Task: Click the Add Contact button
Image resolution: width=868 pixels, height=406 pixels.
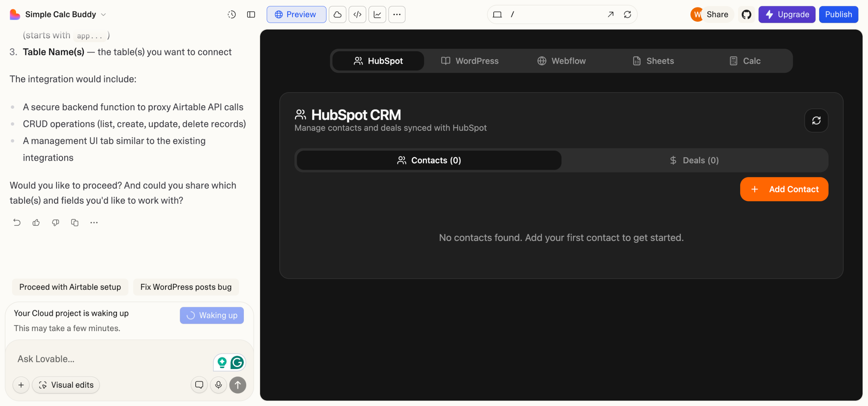Action: click(x=784, y=189)
